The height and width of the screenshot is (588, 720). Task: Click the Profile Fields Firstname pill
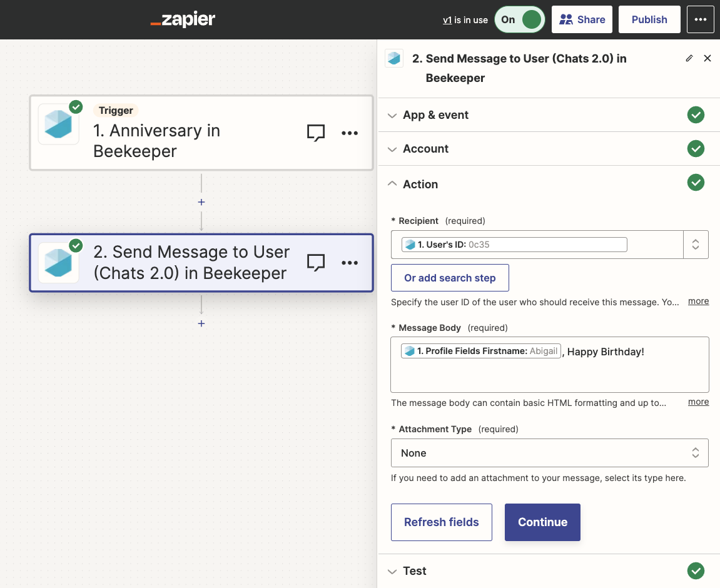[x=481, y=351]
